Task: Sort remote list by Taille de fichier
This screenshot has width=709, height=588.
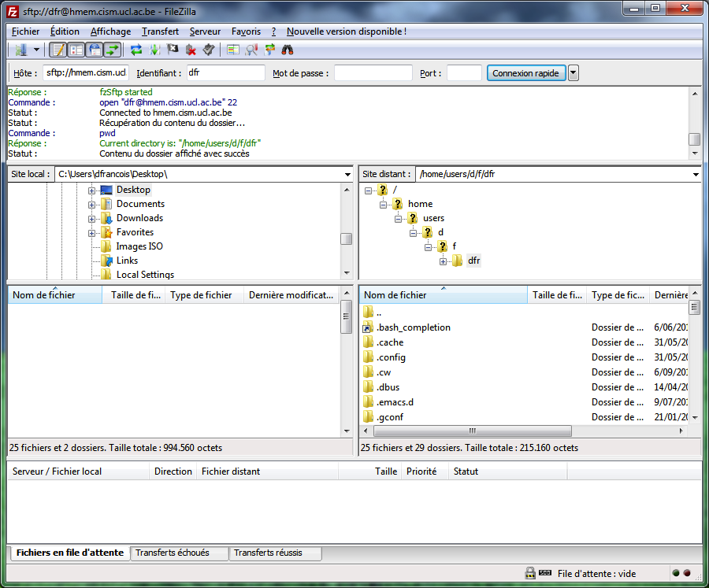Action: [557, 295]
